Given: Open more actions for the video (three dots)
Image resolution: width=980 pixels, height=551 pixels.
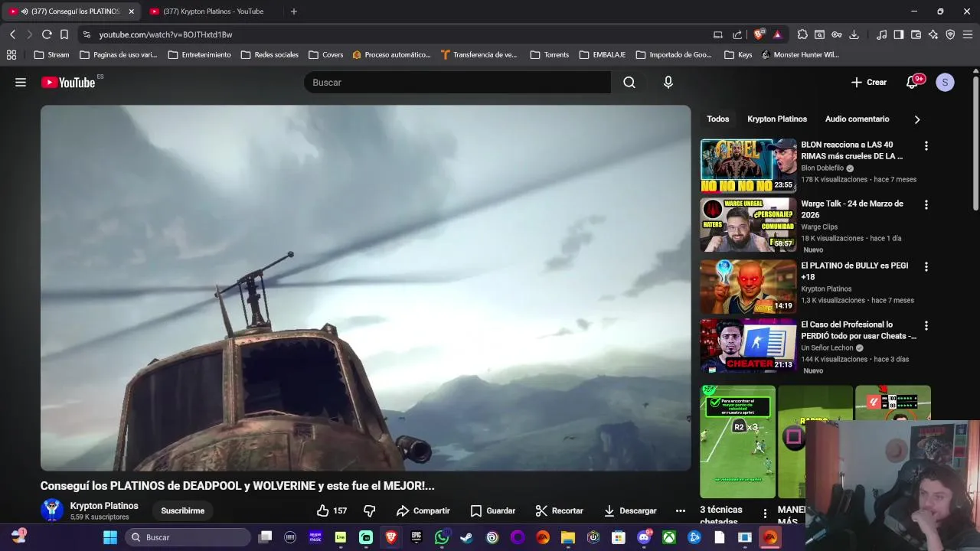Looking at the screenshot, I should (681, 510).
